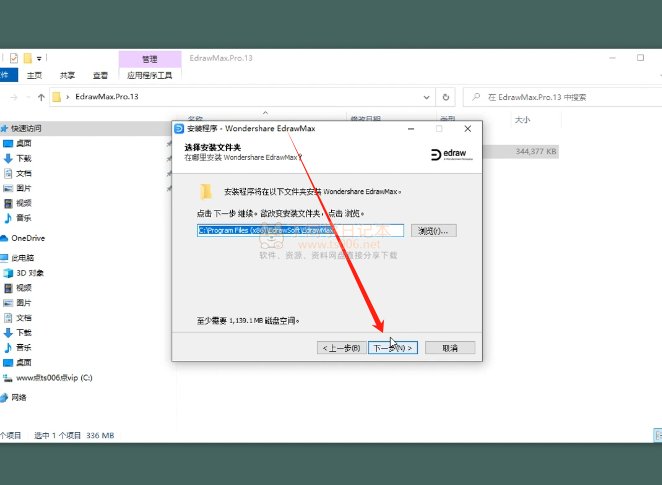The width and height of the screenshot is (662, 485).
Task: Click the new folder icon in quick access toolbar
Action: point(27,58)
